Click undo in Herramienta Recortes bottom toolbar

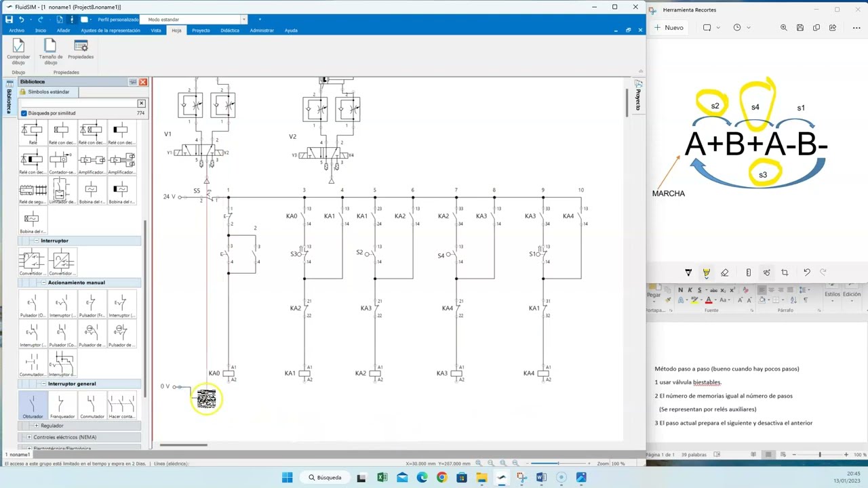point(806,272)
